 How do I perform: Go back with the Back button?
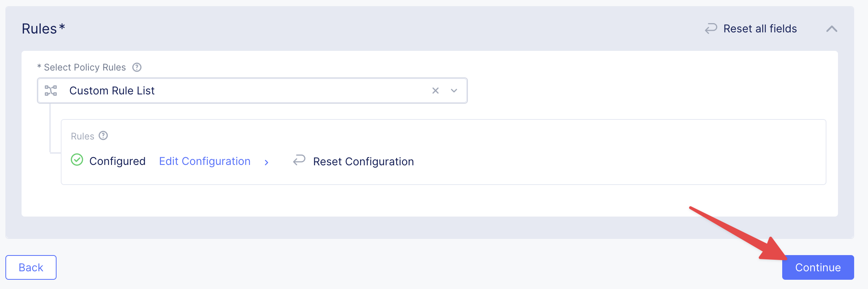coord(31,267)
